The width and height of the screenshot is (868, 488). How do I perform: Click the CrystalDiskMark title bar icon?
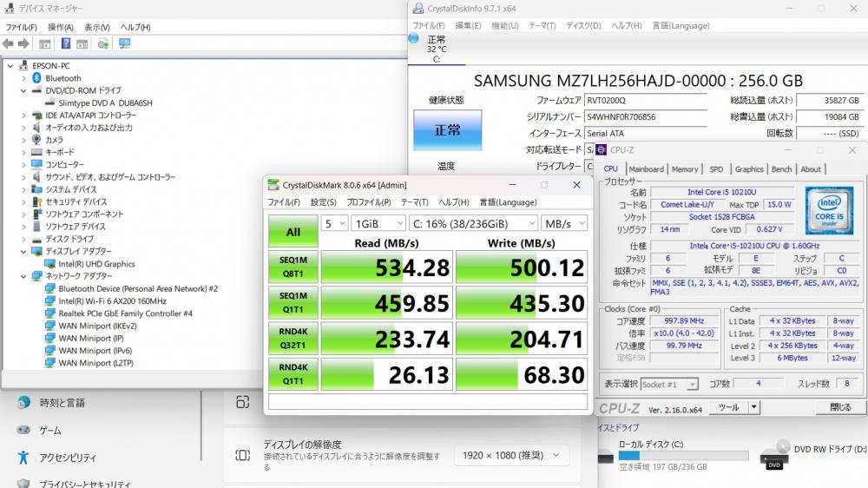coord(273,184)
